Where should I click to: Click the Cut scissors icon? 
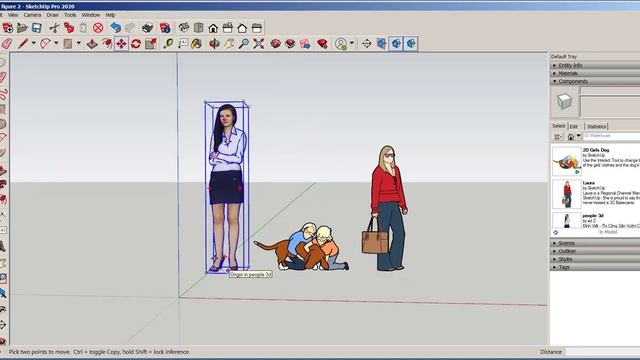coord(54,28)
